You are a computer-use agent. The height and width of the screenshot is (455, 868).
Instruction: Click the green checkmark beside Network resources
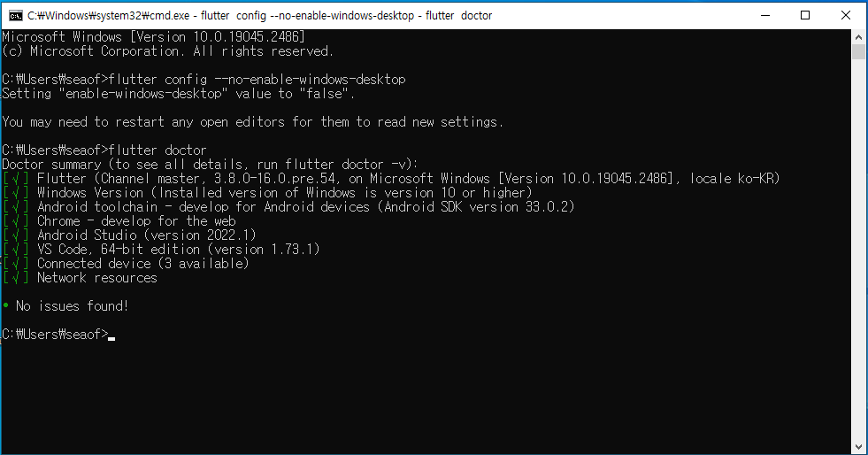coord(16,278)
